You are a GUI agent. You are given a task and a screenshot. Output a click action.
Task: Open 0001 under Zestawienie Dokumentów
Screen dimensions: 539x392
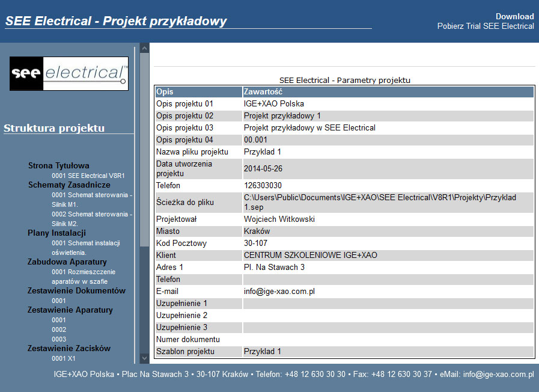(59, 301)
